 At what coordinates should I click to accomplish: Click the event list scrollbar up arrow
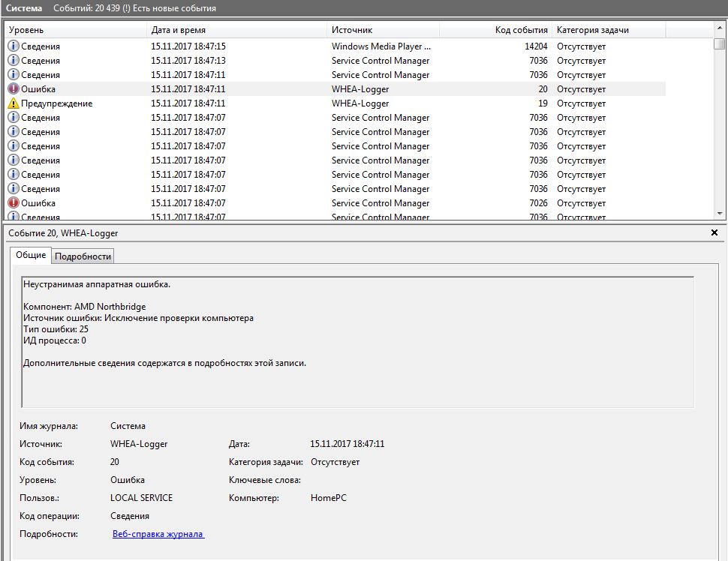(720, 28)
